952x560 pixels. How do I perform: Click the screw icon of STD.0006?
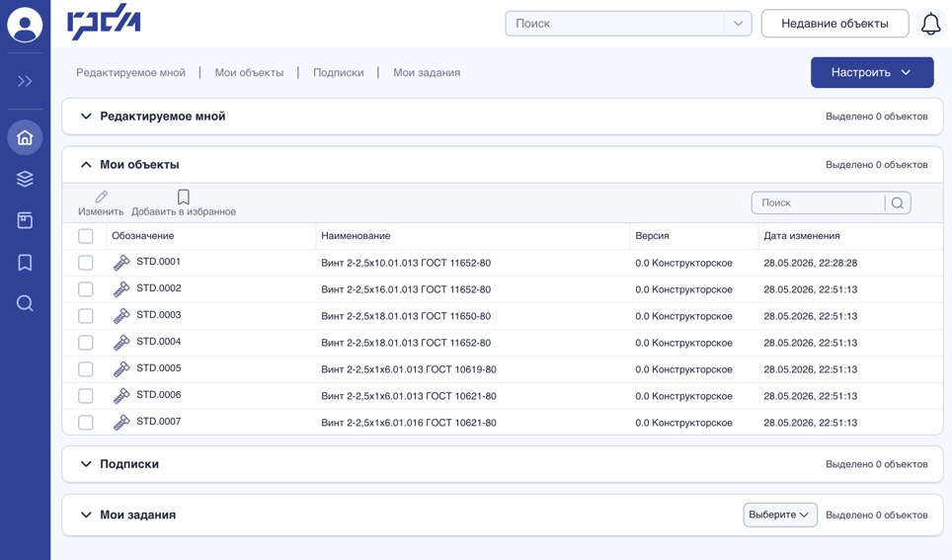click(121, 396)
